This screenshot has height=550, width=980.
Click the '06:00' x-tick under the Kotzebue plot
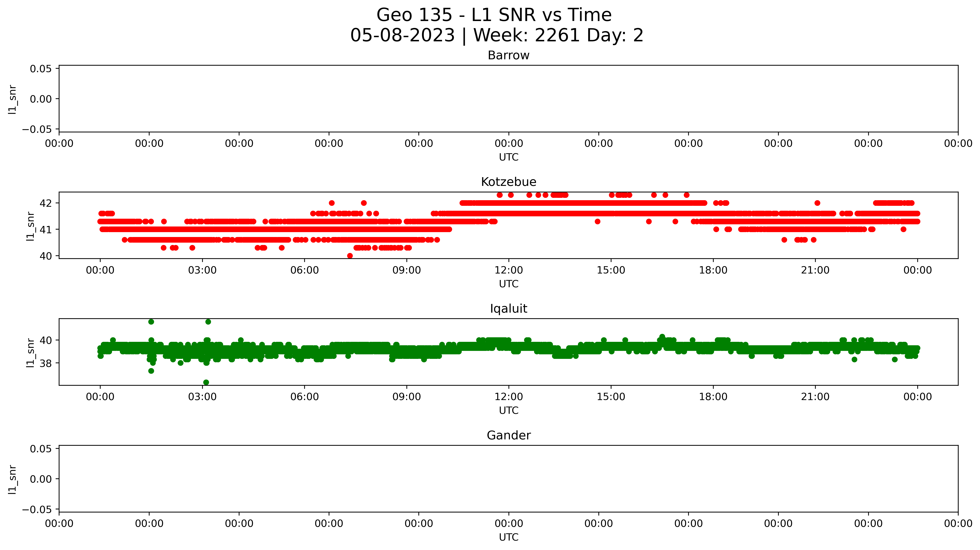point(304,271)
